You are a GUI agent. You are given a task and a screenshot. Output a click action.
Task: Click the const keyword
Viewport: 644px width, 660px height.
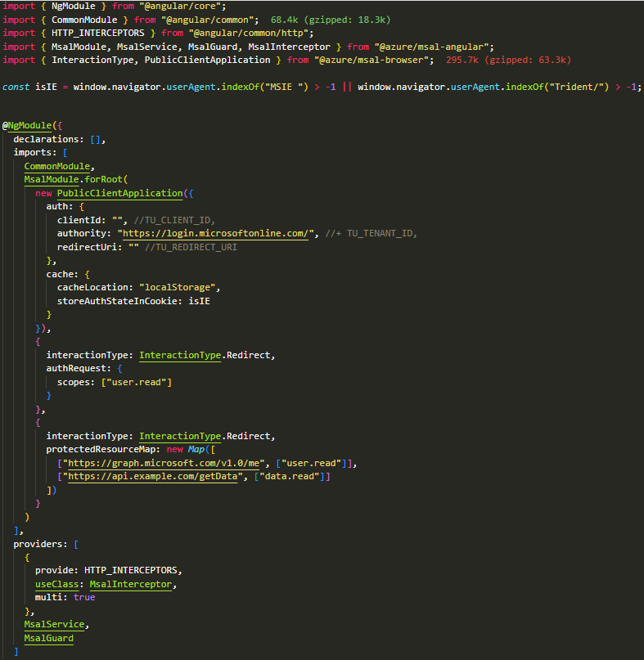click(x=16, y=88)
